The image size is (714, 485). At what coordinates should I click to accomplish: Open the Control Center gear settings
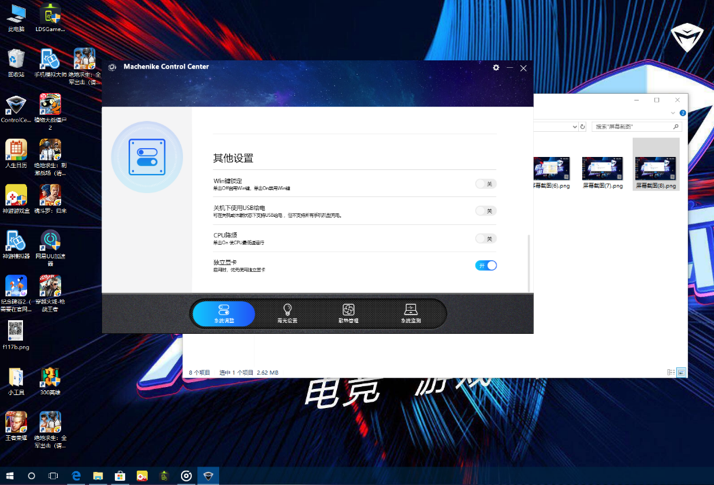click(x=496, y=67)
